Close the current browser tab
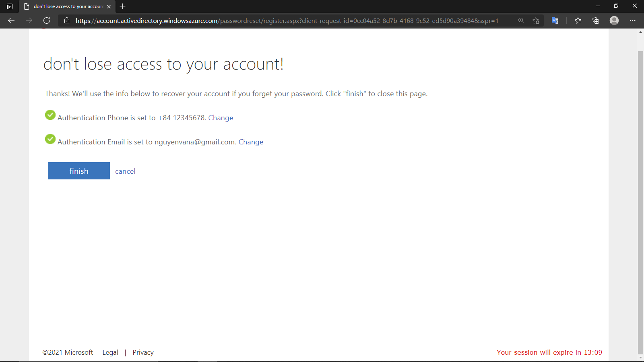 pos(109,6)
